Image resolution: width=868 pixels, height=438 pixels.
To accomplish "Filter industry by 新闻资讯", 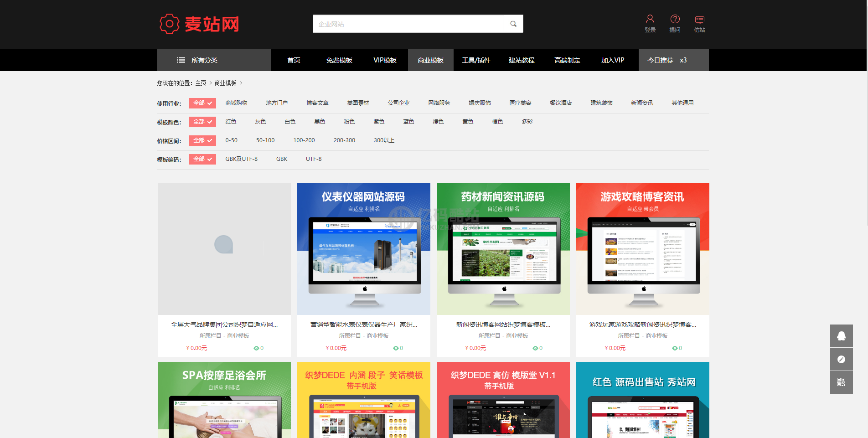I will click(x=642, y=103).
